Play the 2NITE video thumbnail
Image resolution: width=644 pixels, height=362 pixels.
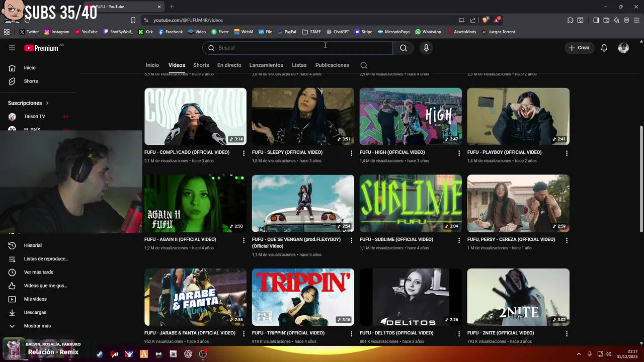518,297
